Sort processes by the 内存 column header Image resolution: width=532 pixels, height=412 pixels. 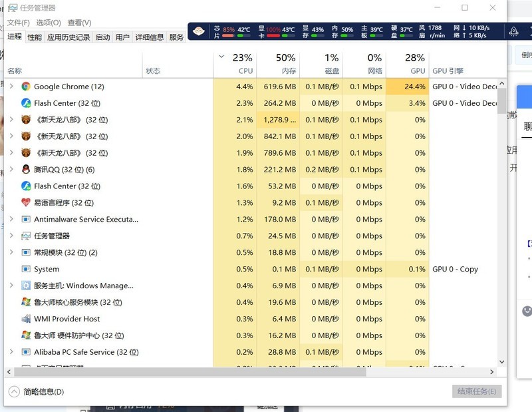278,64
